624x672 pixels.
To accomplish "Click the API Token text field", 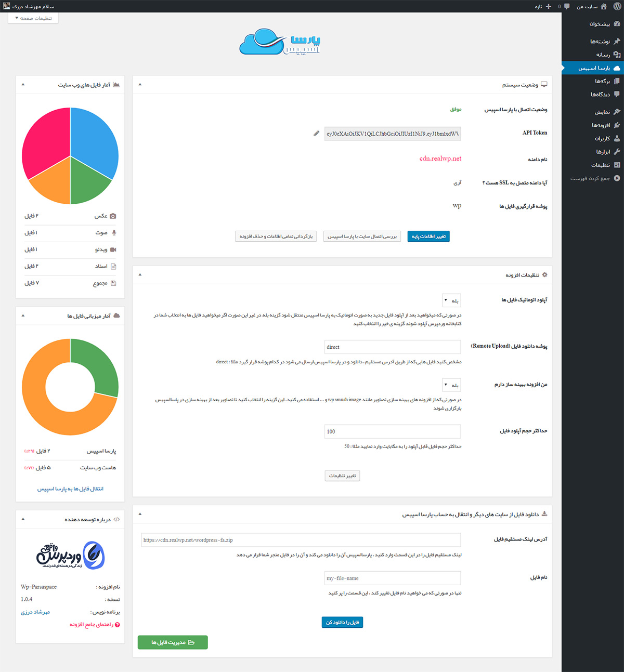I will (x=393, y=134).
